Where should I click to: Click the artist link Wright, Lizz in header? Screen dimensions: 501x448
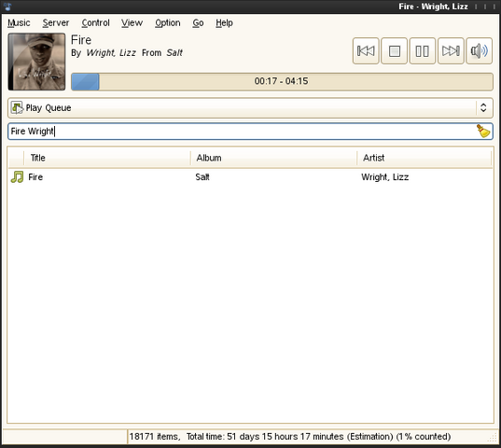[111, 52]
